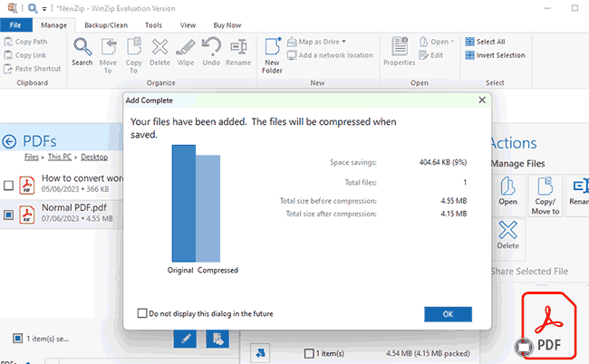589x364 pixels.
Task: Click the PDF icon of Normal PDF.pdf
Action: [27, 215]
